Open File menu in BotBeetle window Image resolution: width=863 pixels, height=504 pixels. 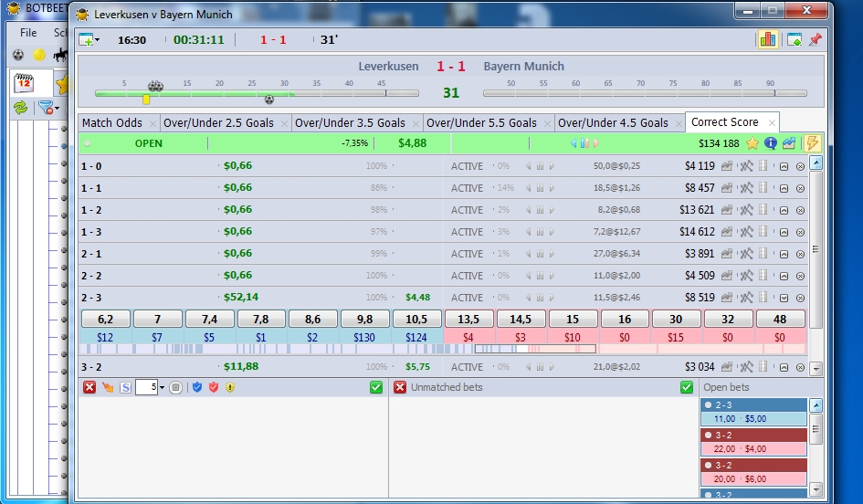coord(28,33)
